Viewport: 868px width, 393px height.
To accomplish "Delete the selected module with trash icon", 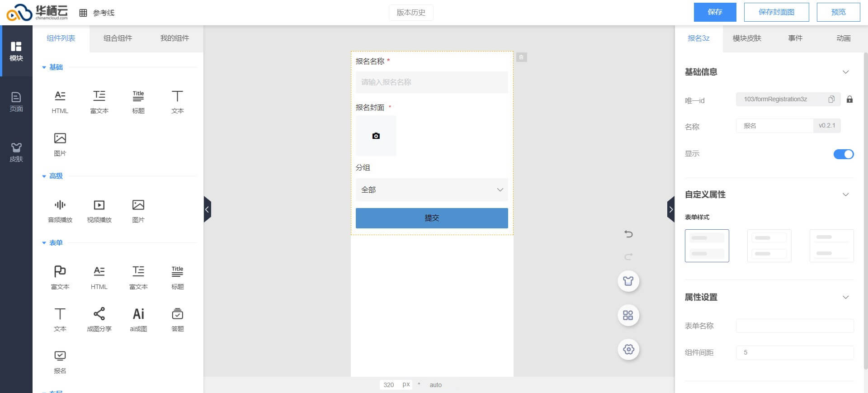I will point(521,57).
